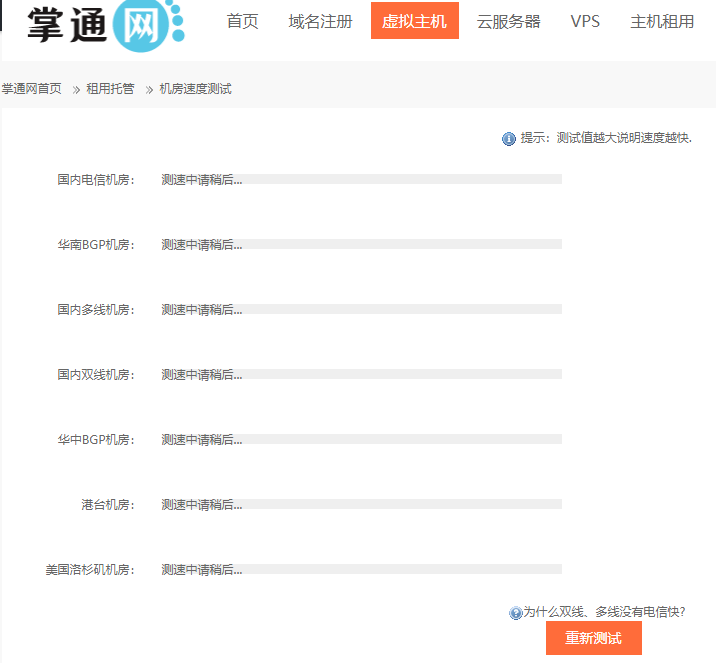Click the 国内多线机房 speed progress bar

click(362, 310)
